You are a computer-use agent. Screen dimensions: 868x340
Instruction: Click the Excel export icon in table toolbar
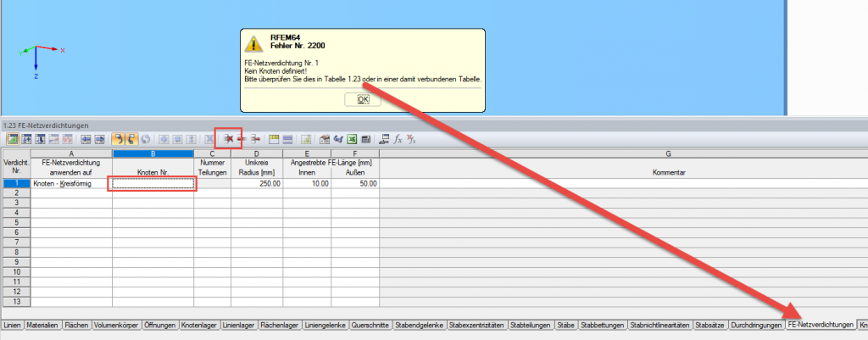pos(352,139)
